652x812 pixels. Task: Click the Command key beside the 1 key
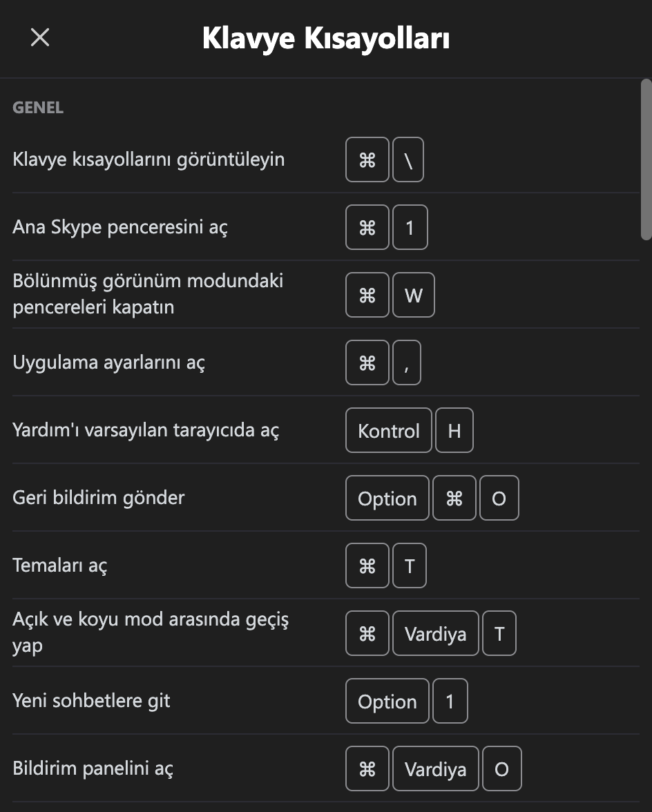tap(367, 228)
